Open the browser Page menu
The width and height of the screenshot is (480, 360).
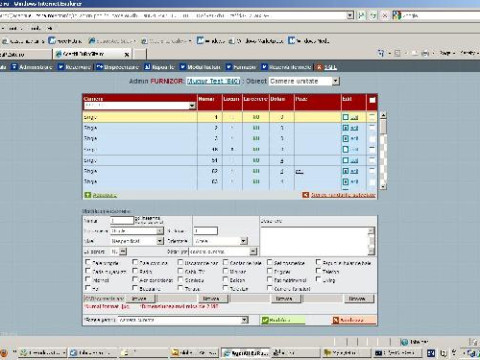pos(446,53)
